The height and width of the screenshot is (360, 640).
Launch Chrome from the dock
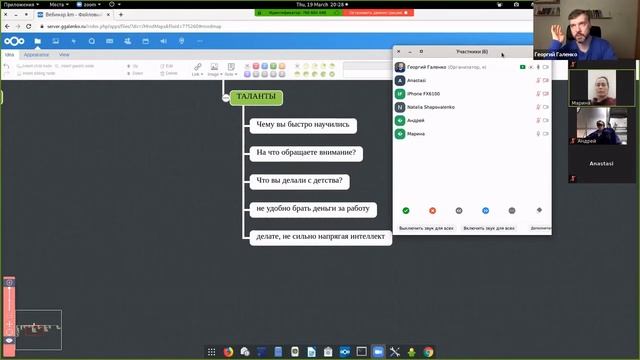(x=428, y=352)
